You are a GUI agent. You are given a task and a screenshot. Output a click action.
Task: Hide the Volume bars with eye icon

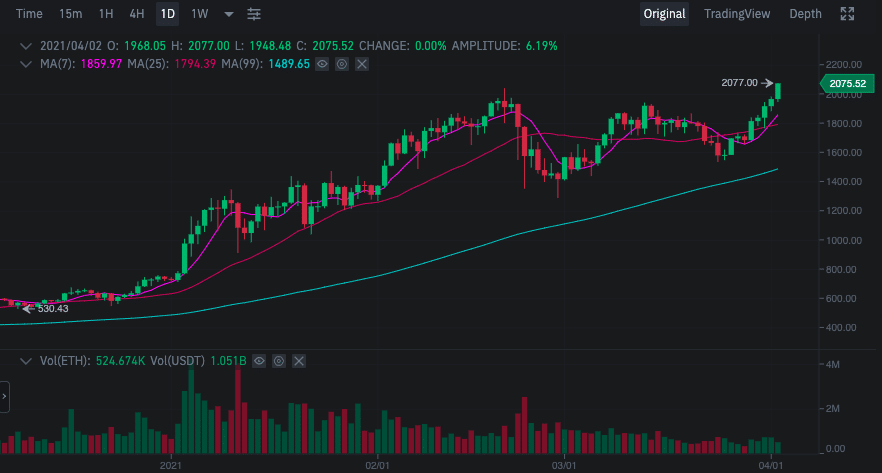[x=259, y=360]
